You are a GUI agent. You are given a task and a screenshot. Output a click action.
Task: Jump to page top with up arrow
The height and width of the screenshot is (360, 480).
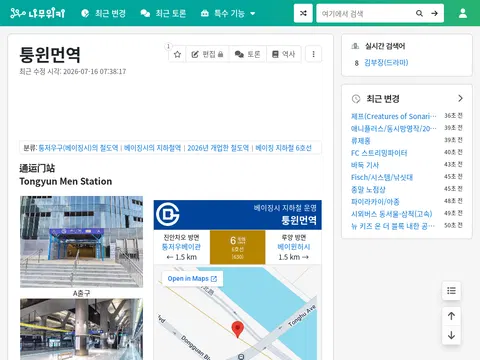(451, 316)
